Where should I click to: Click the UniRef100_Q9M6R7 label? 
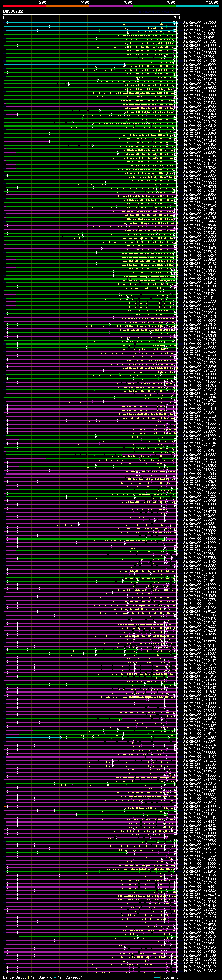point(199,118)
